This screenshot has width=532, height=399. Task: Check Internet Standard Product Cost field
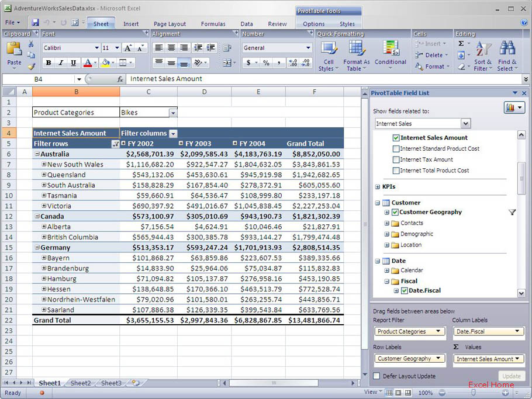point(396,149)
